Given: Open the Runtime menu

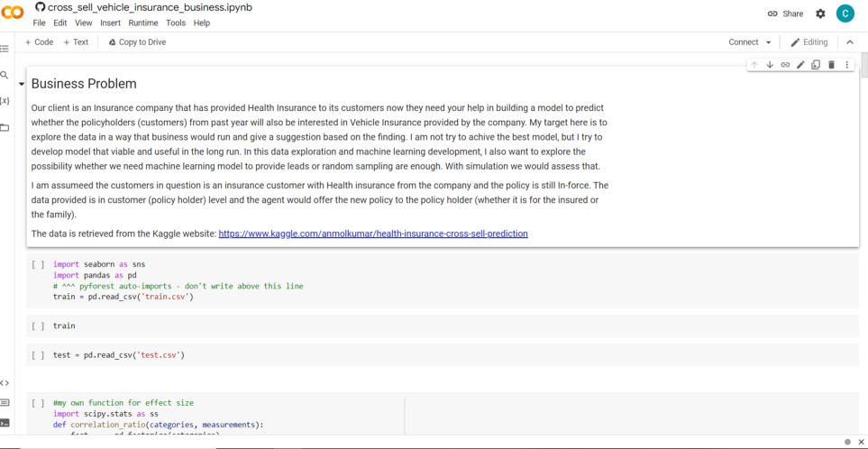Looking at the screenshot, I should coord(143,23).
